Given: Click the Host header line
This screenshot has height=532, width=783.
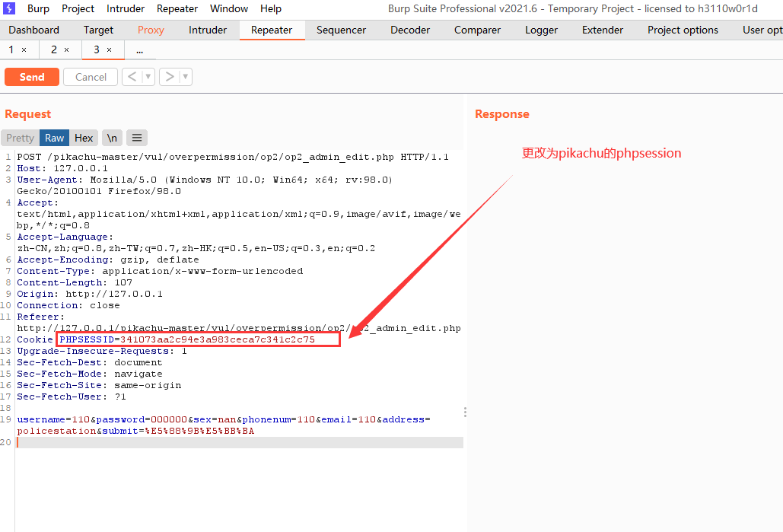Looking at the screenshot, I should pyautogui.click(x=62, y=168).
